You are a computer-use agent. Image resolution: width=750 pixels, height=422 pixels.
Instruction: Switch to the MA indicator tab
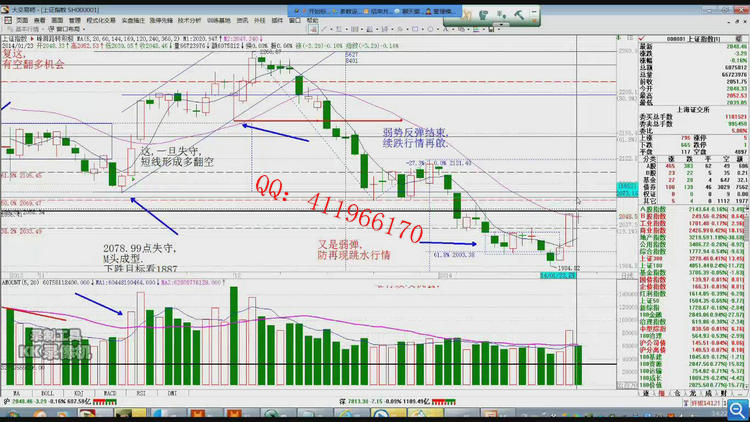tap(17, 393)
